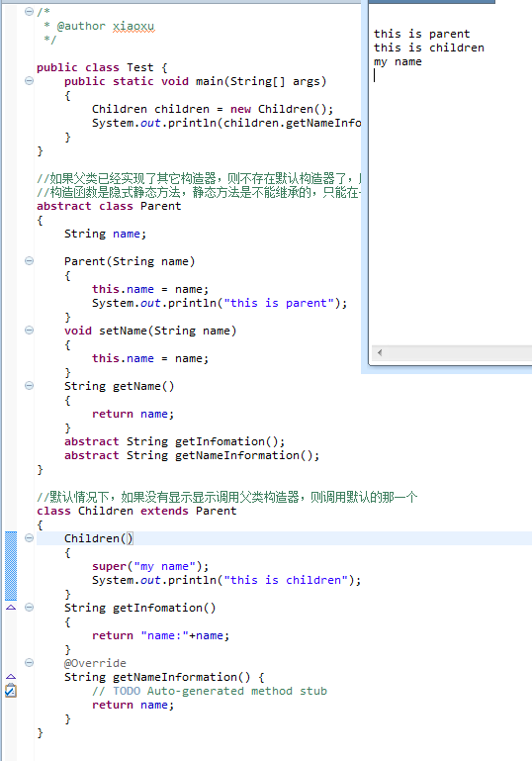Click the "Children children = new Children();" line
The width and height of the screenshot is (532, 761).
[x=213, y=109]
